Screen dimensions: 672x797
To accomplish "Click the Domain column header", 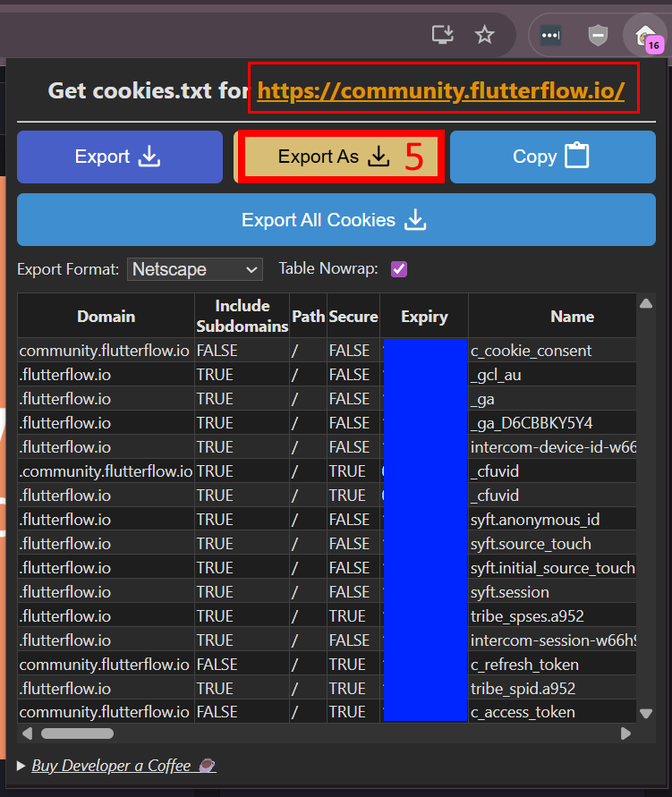I will point(106,316).
